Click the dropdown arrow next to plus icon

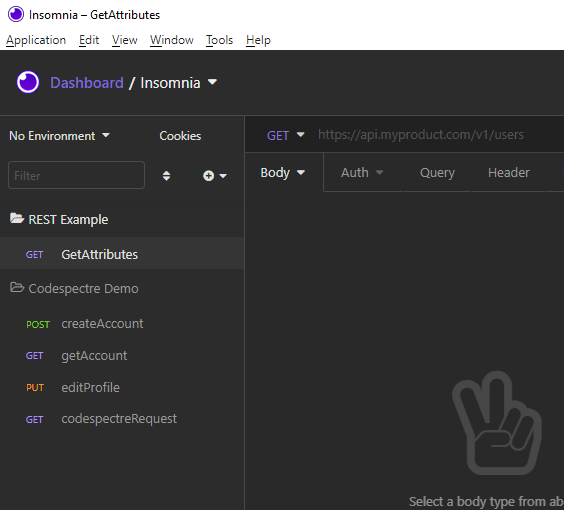point(223,176)
